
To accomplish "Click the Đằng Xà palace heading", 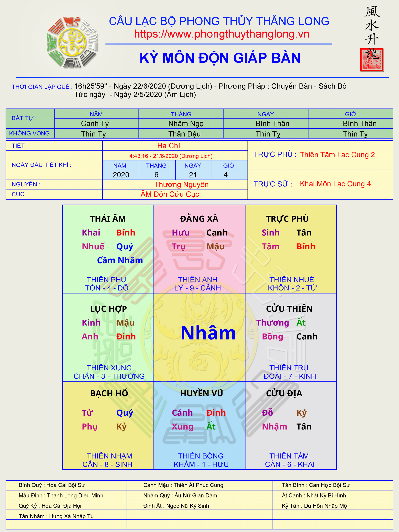I will point(199,219).
